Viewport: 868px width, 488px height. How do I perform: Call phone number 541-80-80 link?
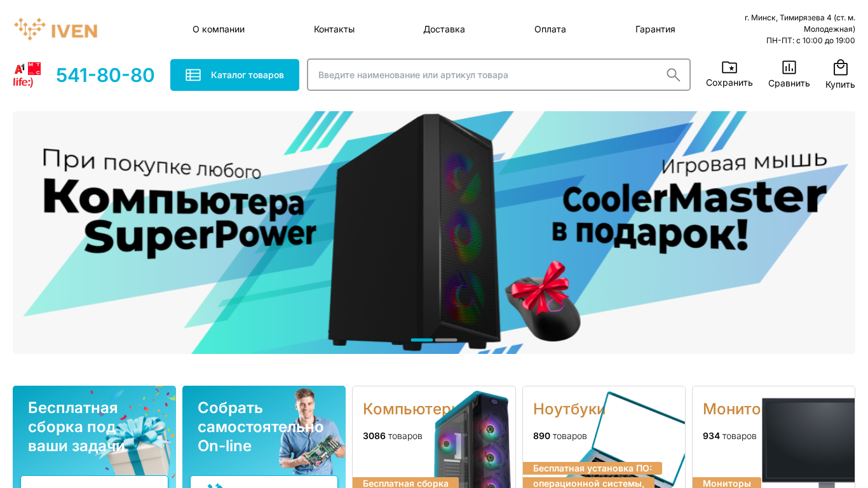(105, 75)
